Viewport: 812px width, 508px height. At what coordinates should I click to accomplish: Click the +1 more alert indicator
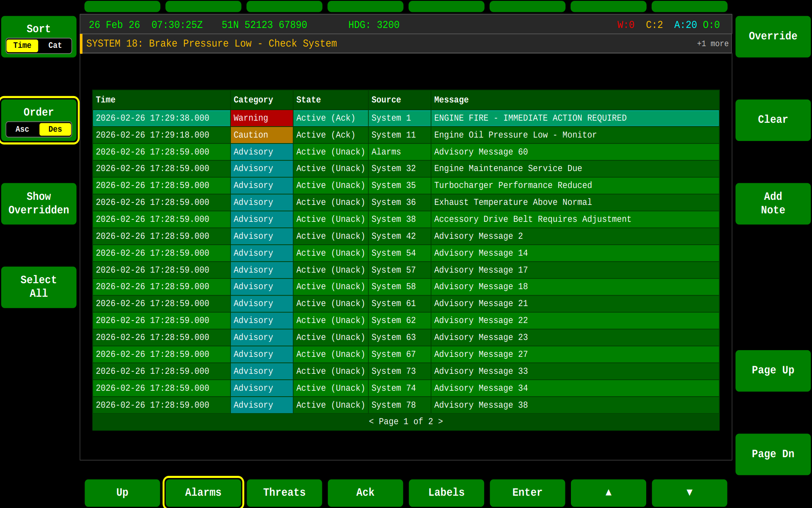point(713,44)
